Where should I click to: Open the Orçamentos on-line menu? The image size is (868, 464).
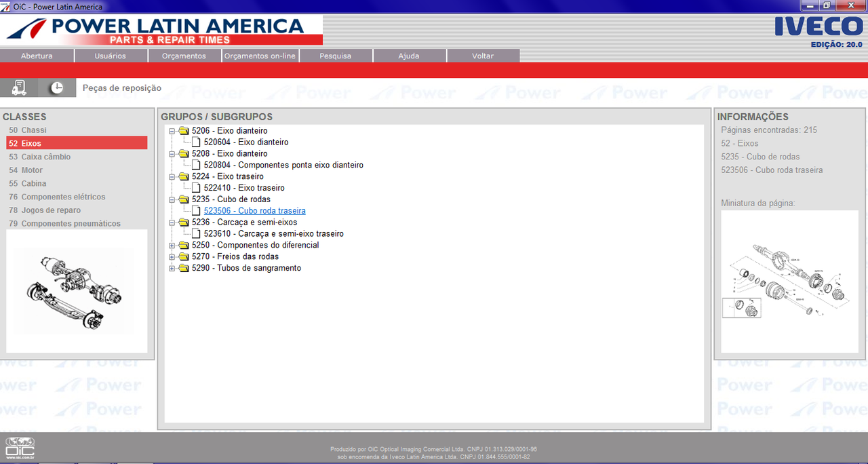260,56
